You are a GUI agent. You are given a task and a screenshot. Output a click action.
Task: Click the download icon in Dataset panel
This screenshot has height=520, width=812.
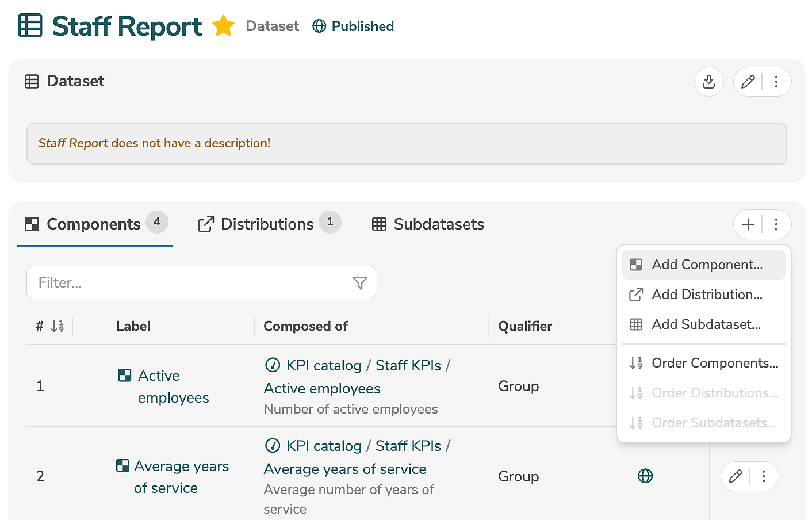(708, 82)
